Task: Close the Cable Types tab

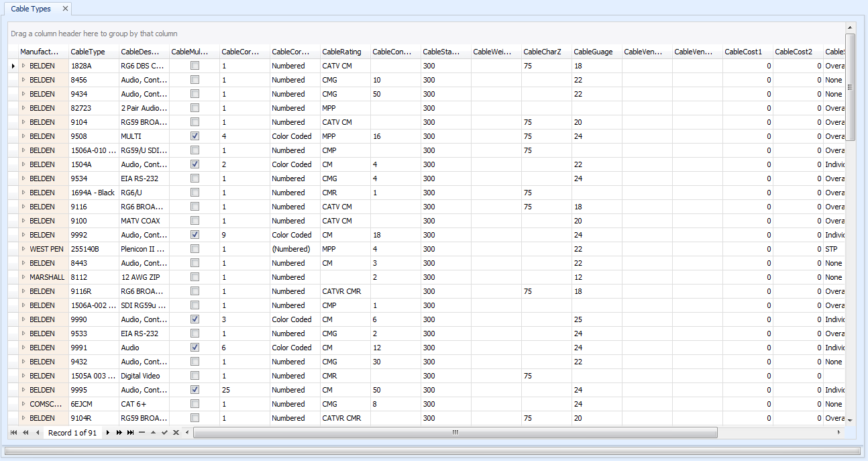Action: 65,9
